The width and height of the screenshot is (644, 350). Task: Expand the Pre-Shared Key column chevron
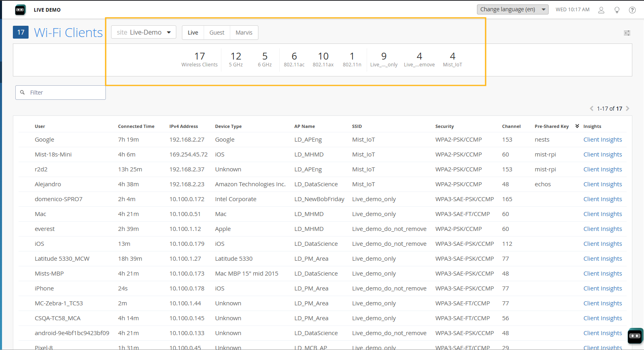[577, 126]
